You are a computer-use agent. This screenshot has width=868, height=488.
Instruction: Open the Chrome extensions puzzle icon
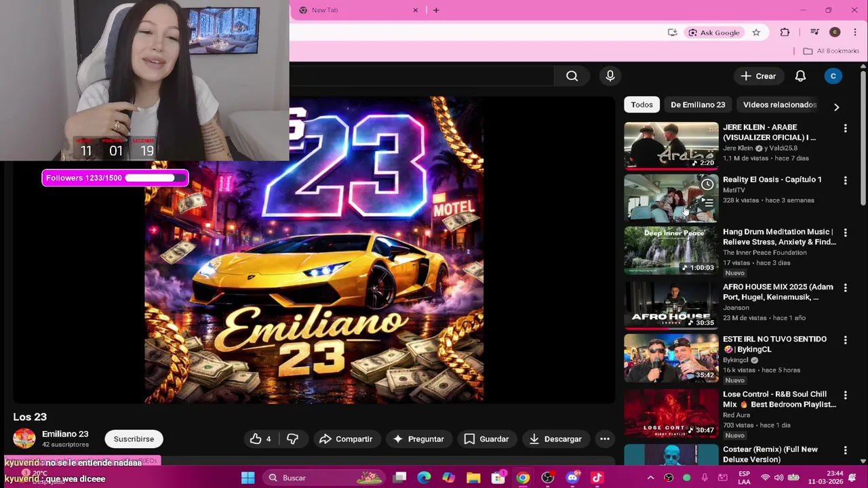point(785,33)
